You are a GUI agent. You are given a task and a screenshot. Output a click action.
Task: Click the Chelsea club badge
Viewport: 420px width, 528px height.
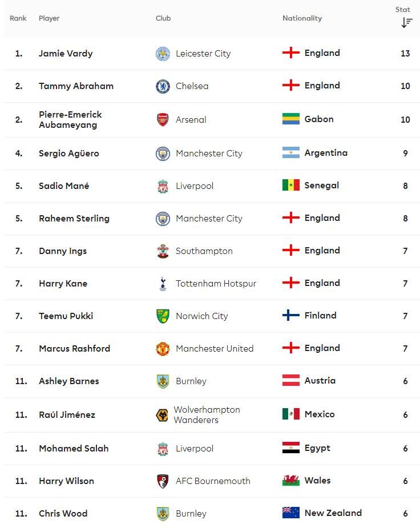pos(163,86)
